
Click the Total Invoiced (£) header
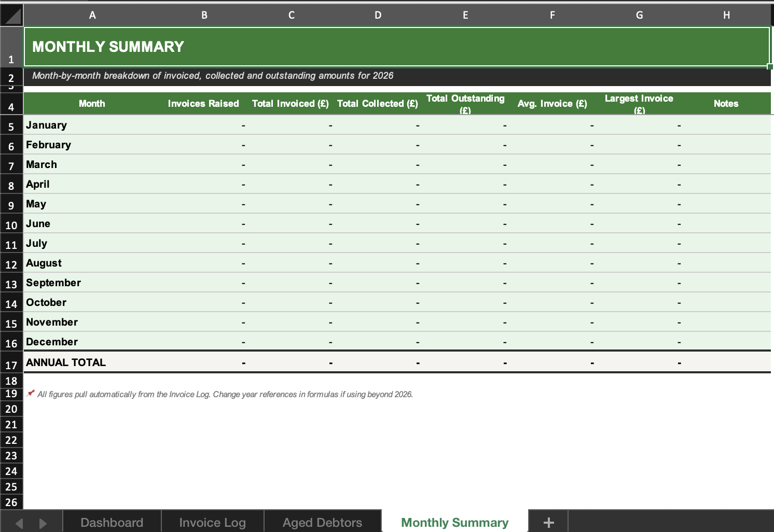(291, 103)
